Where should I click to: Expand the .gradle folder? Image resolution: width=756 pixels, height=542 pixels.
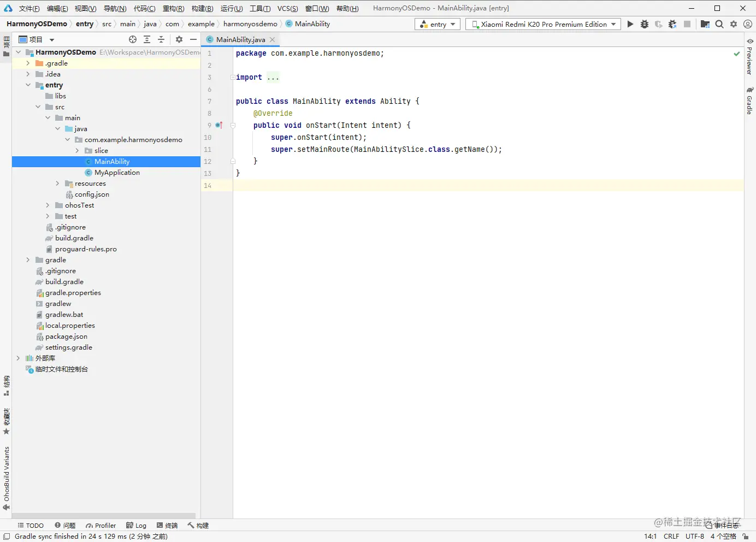(28, 63)
